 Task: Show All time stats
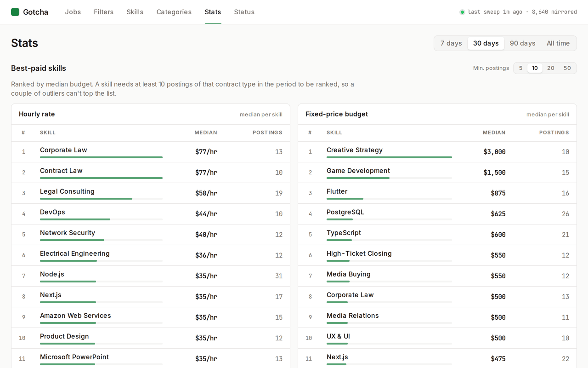coord(558,43)
